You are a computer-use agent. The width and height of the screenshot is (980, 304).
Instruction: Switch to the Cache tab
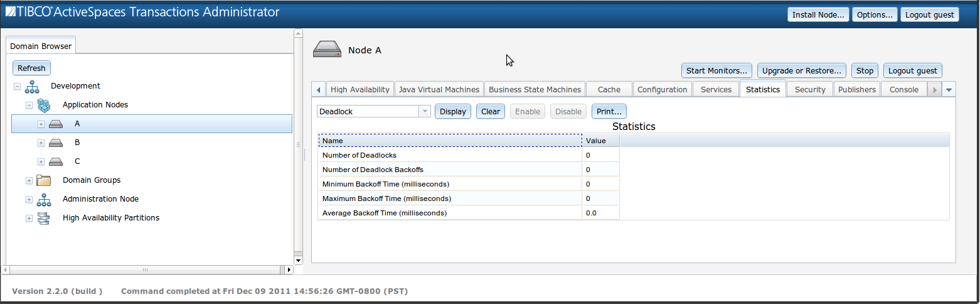pyautogui.click(x=609, y=90)
